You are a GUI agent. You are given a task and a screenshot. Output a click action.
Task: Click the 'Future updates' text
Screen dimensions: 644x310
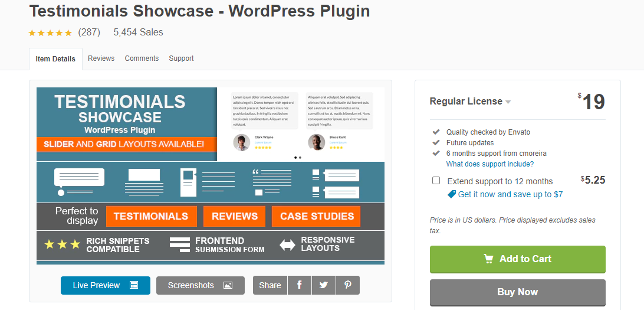[x=470, y=143]
